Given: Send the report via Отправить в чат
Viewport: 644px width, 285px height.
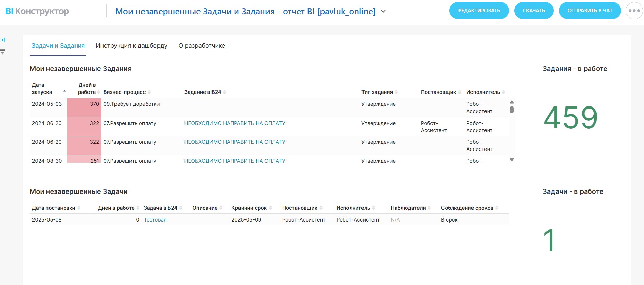Looking at the screenshot, I should coord(589,11).
